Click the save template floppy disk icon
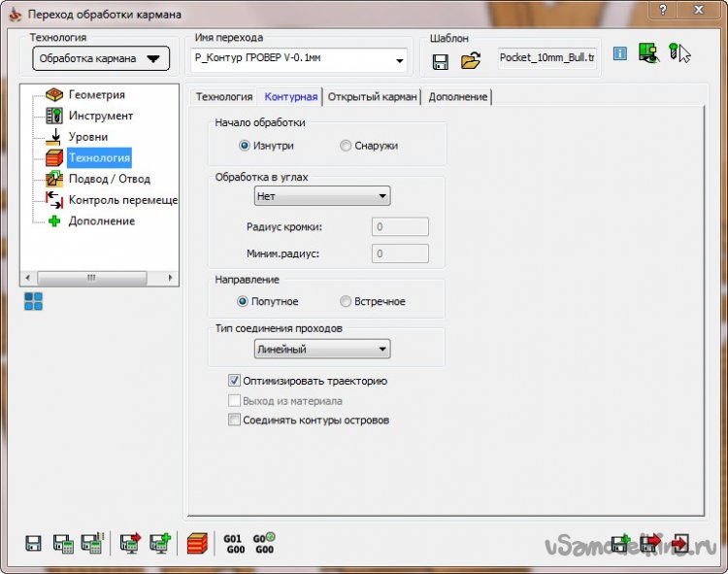Viewport: 728px width, 574px height. pyautogui.click(x=441, y=62)
